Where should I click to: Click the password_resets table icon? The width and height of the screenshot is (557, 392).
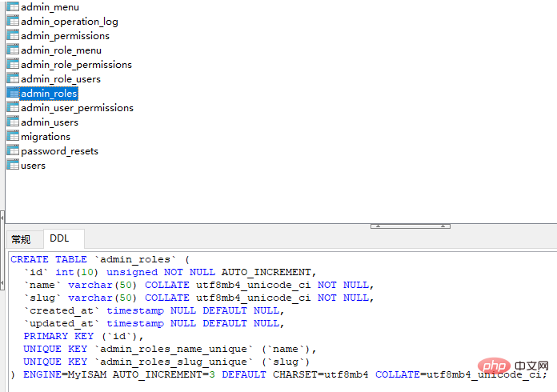point(13,151)
